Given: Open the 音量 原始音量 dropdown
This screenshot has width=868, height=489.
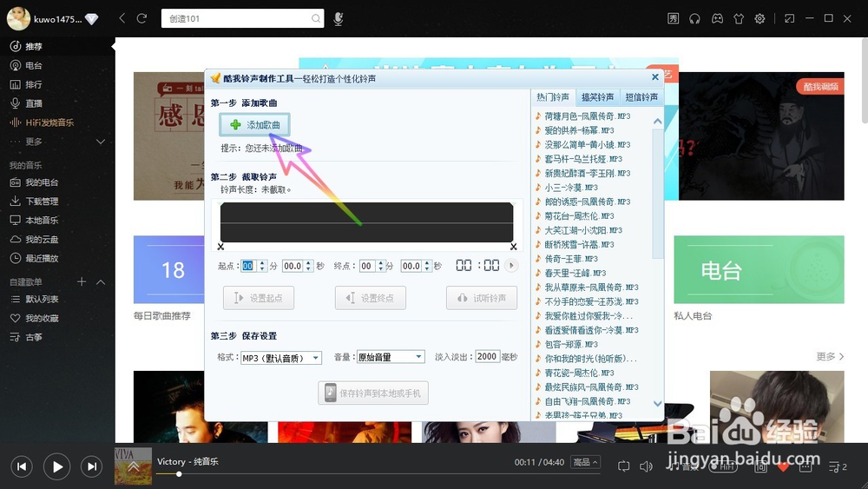Looking at the screenshot, I should click(391, 357).
